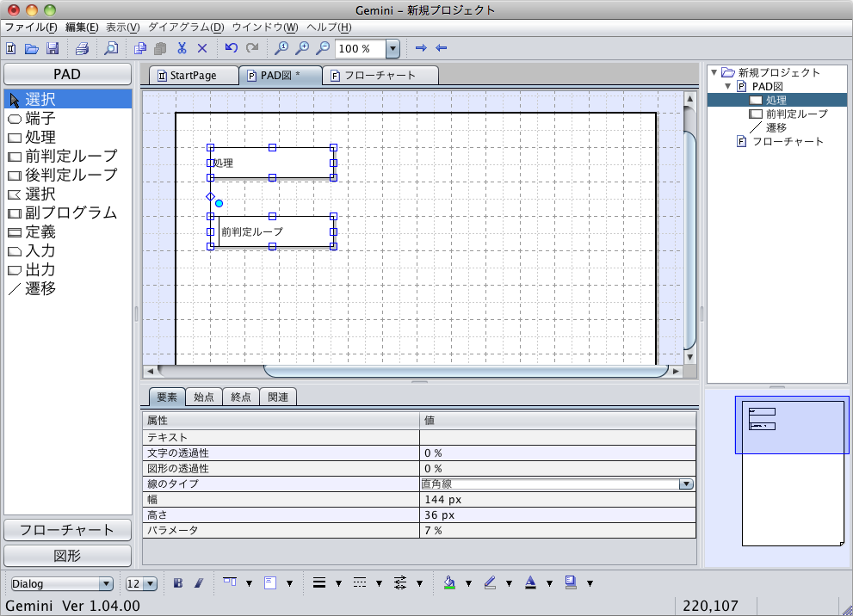Select 前判定ループ in the project tree

click(x=796, y=114)
